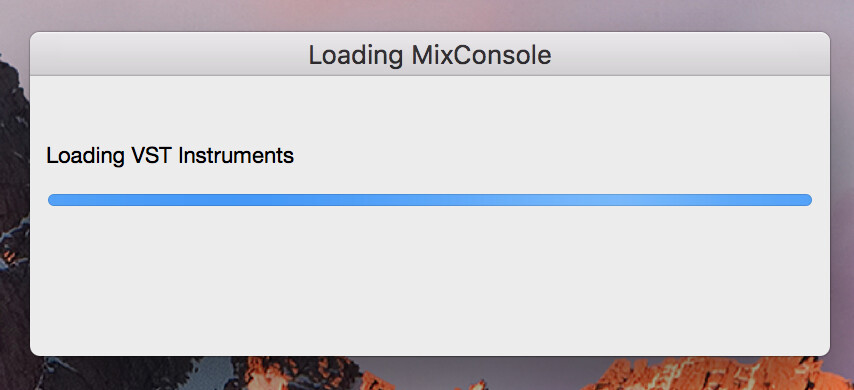Click the purple sky wallpaper above the dialog
The image size is (854, 390).
(430, 14)
